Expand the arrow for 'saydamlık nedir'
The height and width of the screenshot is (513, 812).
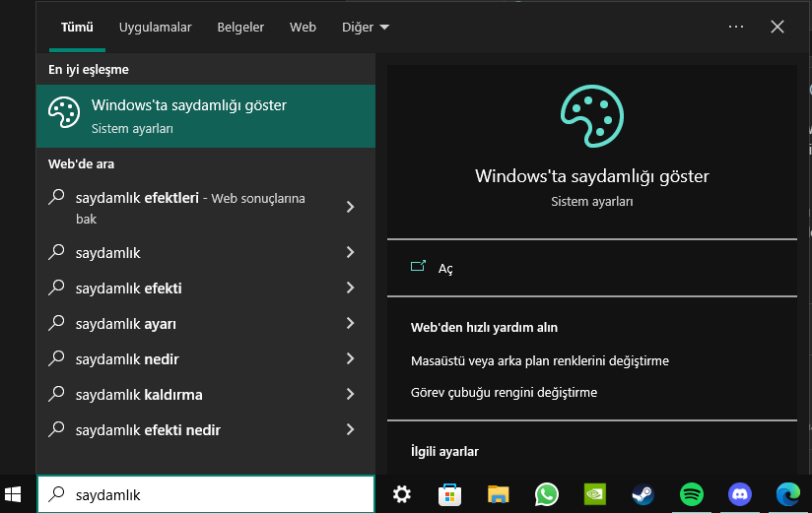(350, 358)
